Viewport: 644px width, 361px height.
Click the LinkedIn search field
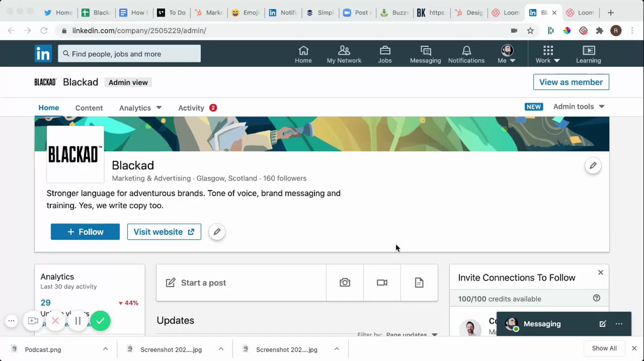tap(129, 54)
